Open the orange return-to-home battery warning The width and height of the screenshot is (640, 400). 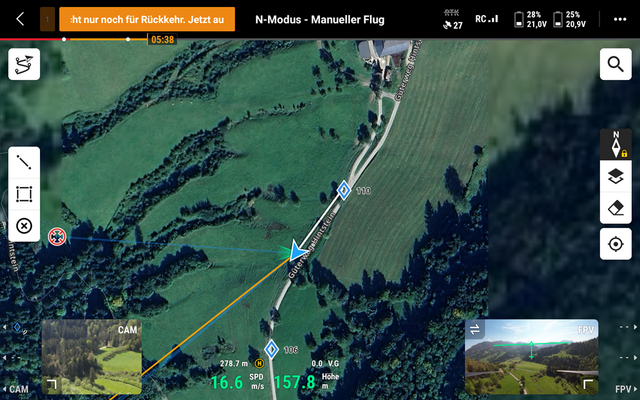(x=147, y=19)
